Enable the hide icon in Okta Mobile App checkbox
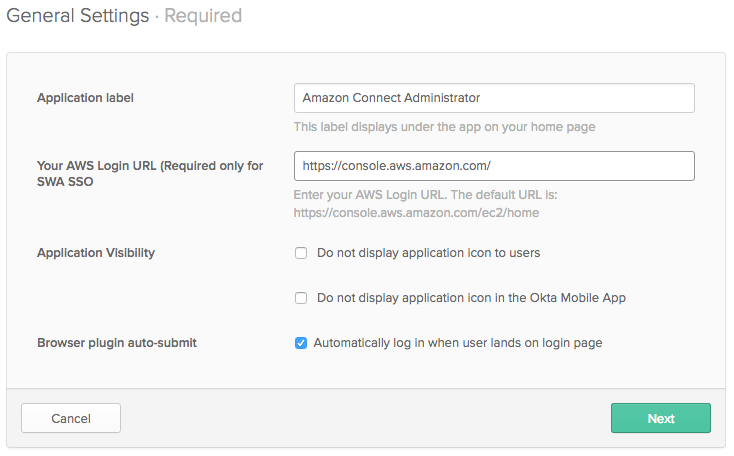This screenshot has width=734, height=456. (301, 298)
